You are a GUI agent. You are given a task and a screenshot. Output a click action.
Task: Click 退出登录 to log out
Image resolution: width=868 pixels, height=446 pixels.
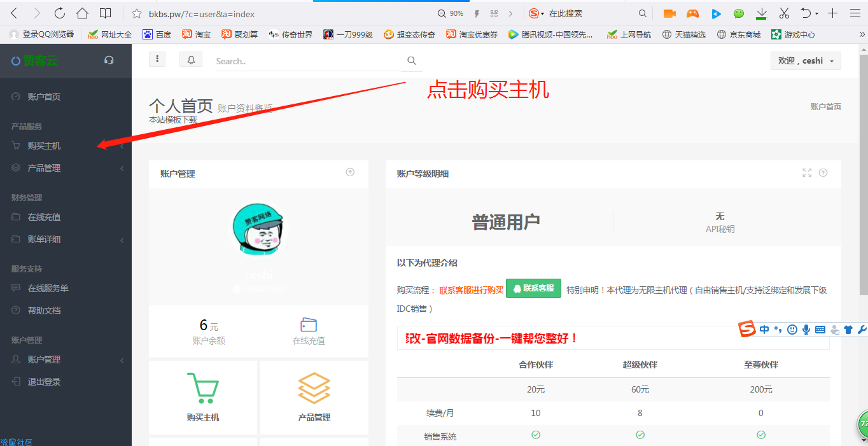(44, 382)
